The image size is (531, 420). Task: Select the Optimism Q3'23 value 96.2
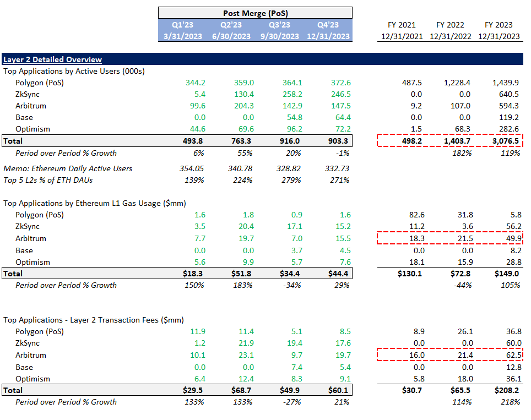coord(294,129)
